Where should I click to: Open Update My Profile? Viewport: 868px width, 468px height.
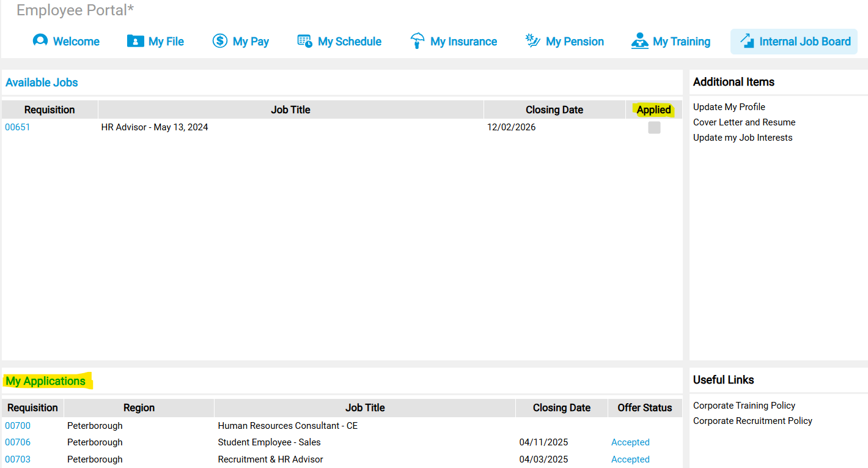tap(729, 107)
